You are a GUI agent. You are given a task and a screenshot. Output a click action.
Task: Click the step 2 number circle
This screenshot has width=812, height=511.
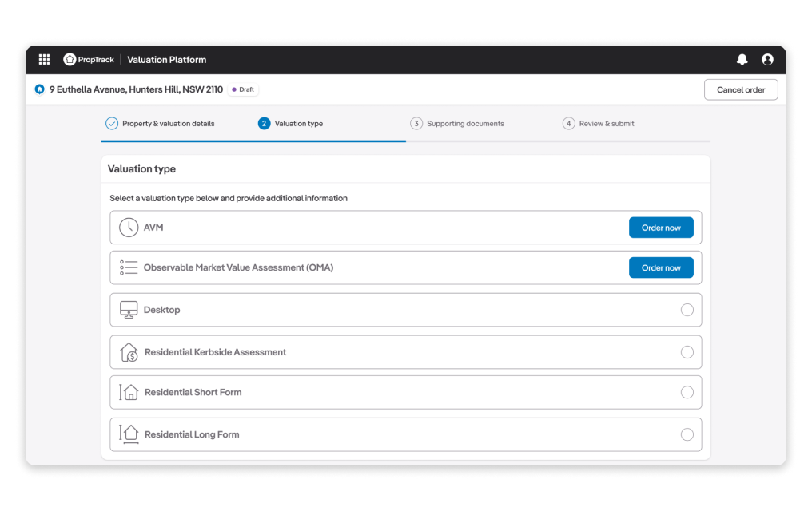[264, 124]
